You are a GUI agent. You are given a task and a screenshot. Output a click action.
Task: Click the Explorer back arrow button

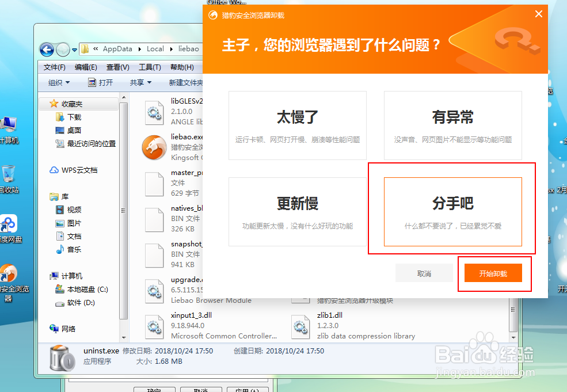[x=47, y=50]
